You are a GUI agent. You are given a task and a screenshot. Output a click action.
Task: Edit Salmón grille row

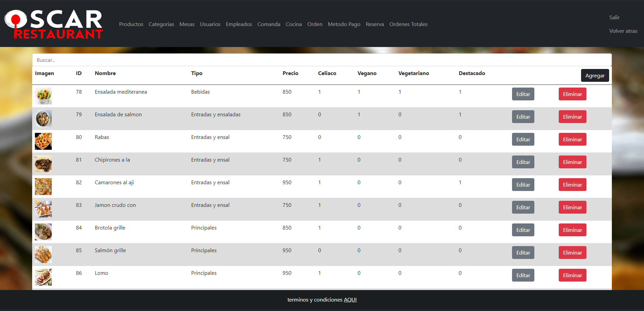coord(523,253)
